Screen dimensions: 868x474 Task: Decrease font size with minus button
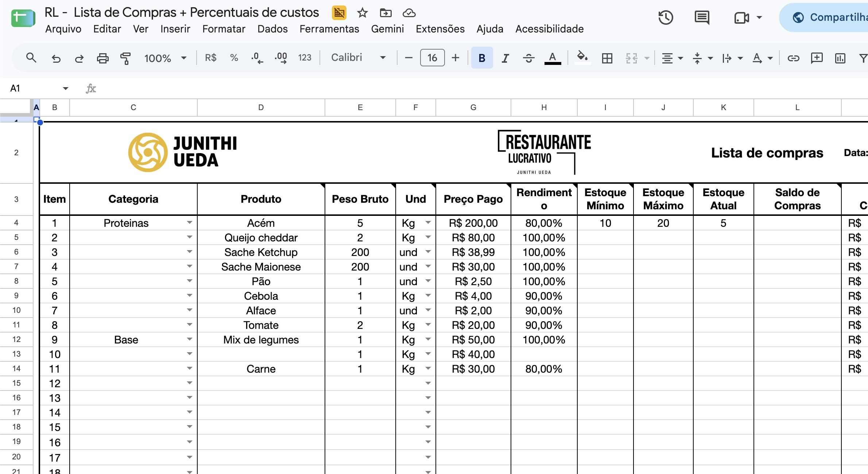408,58
